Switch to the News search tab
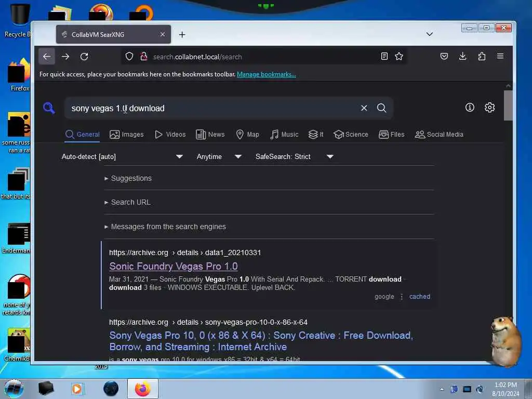Image resolution: width=532 pixels, height=399 pixels. [x=210, y=135]
